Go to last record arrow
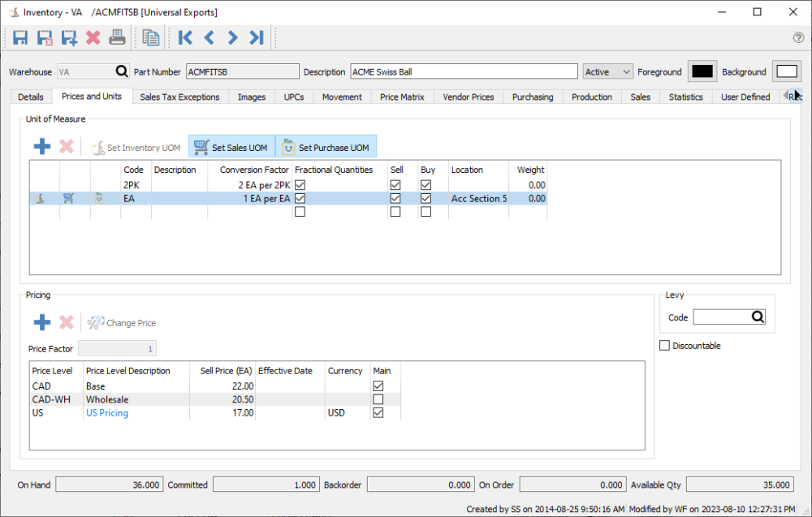This screenshot has width=812, height=517. [257, 38]
